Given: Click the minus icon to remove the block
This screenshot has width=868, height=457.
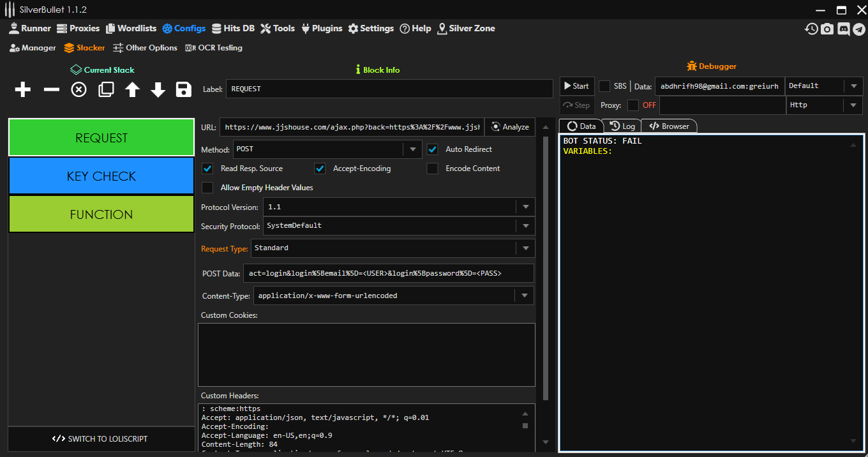Looking at the screenshot, I should pyautogui.click(x=51, y=90).
